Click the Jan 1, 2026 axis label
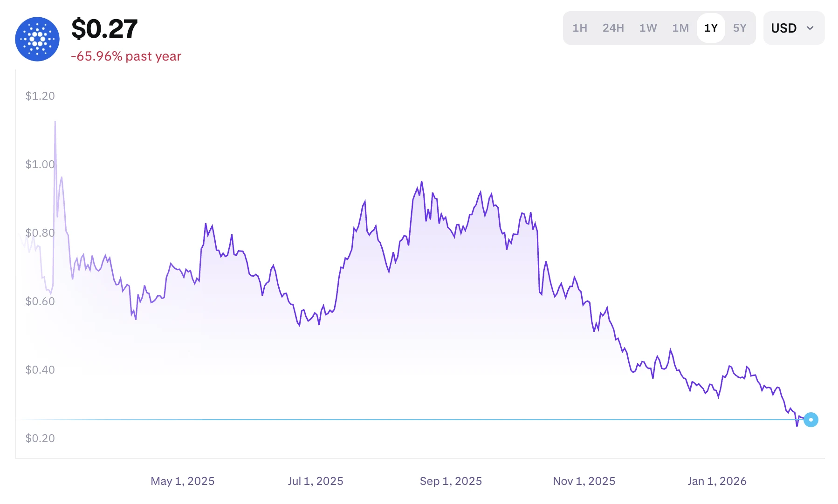 point(717,481)
